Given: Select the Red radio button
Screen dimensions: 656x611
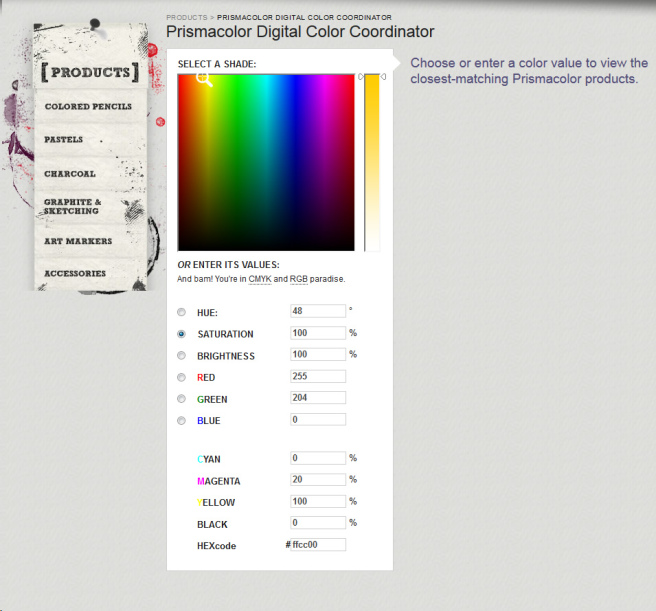Looking at the screenshot, I should 181,377.
